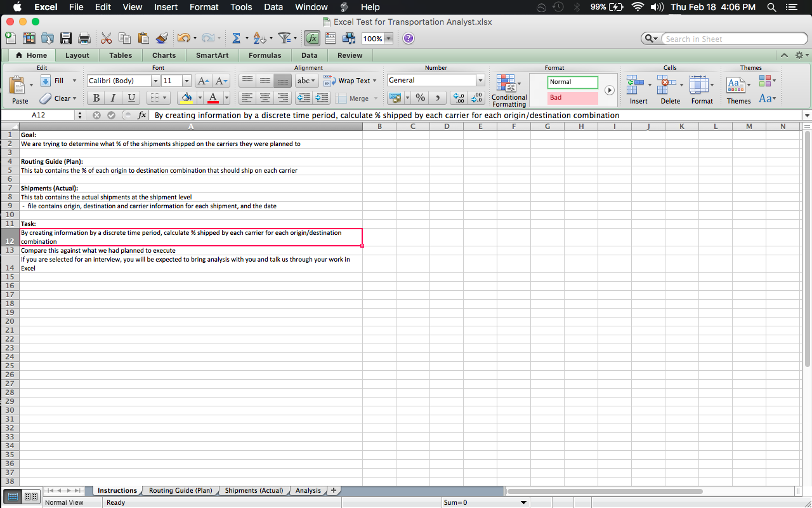Expand the cell styles gallery arrow
Image resolution: width=812 pixels, height=508 pixels.
[x=610, y=90]
